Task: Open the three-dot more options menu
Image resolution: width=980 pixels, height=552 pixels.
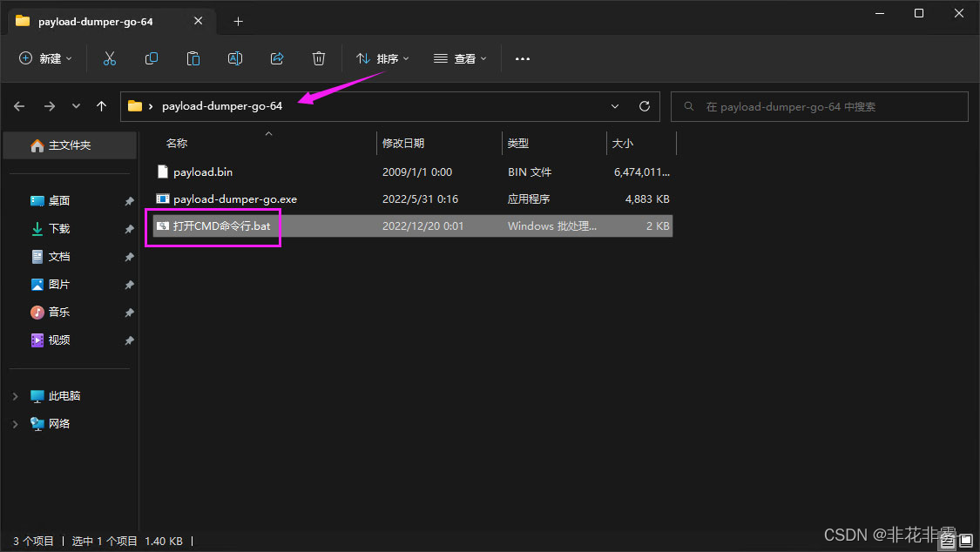Action: [523, 58]
